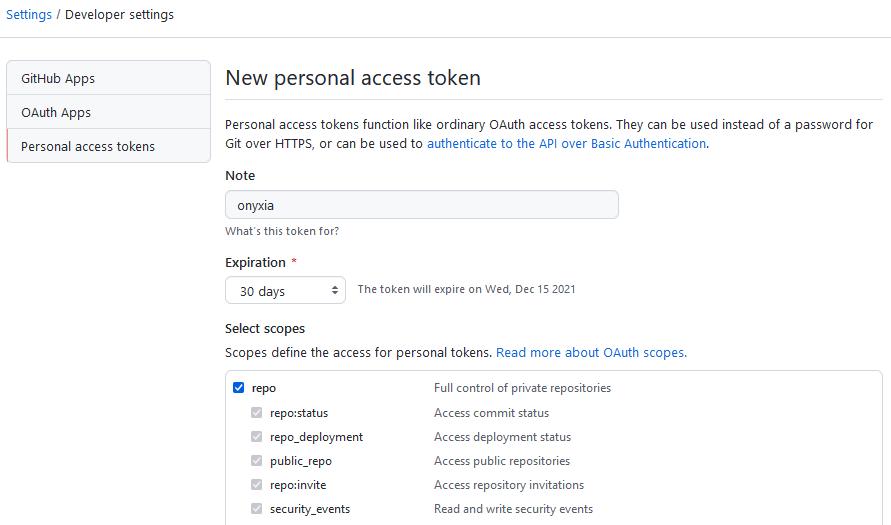
Task: Click the repo_deployment scope label
Action: (316, 437)
